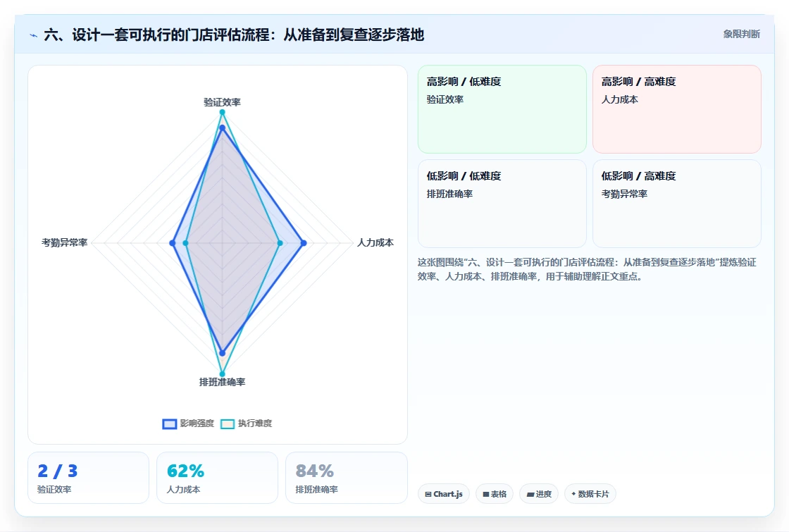Click the 排班准确率 radar axis label

point(222,382)
